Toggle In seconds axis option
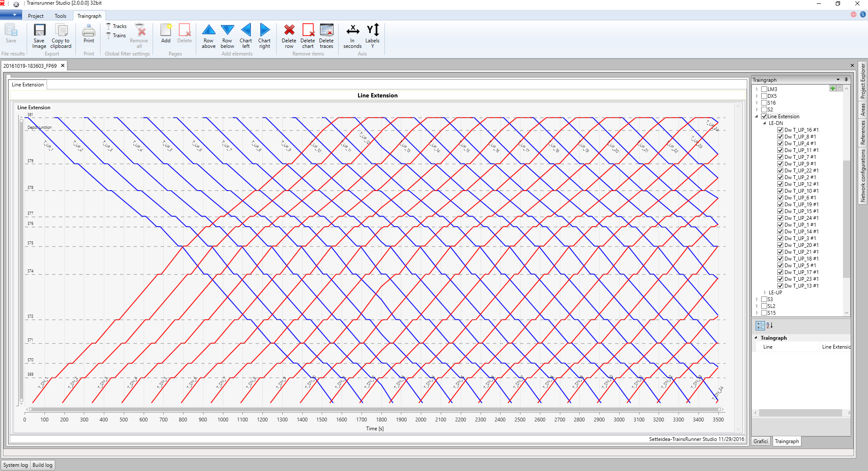868x471 pixels. tap(353, 36)
